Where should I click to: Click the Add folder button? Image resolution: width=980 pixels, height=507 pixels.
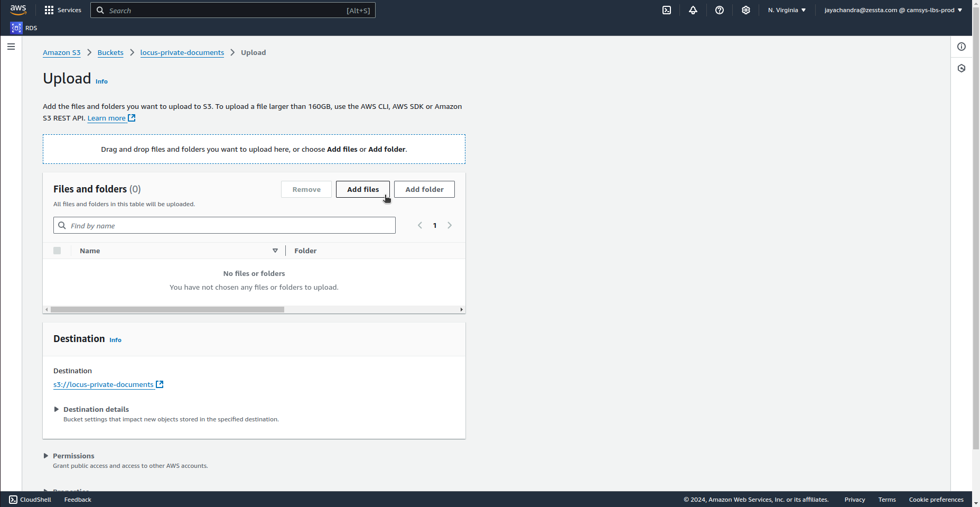coord(424,189)
